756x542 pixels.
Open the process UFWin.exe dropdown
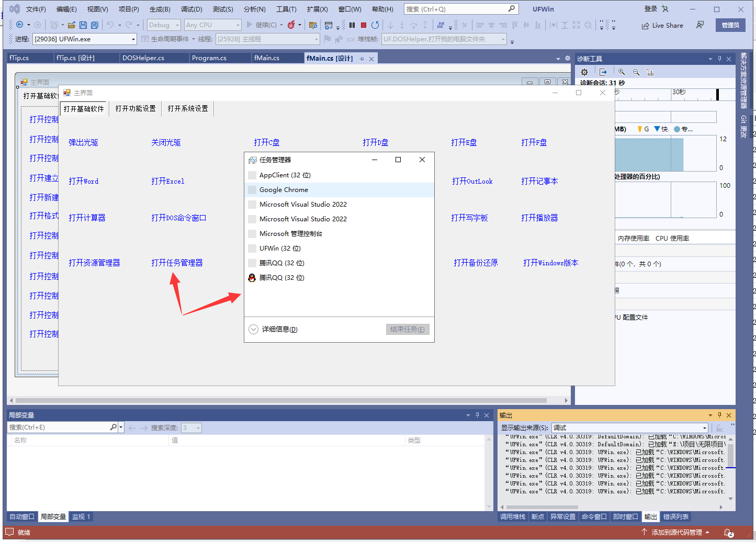pyautogui.click(x=85, y=39)
